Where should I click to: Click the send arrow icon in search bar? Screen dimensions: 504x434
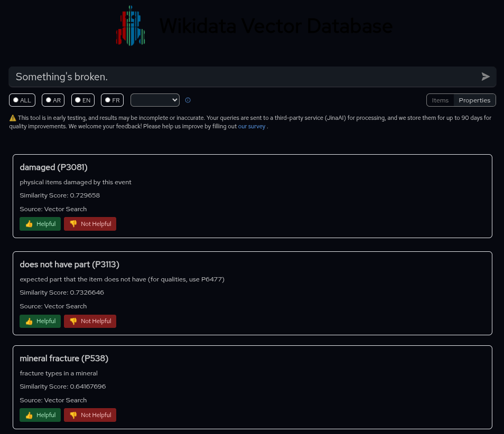pyautogui.click(x=486, y=77)
